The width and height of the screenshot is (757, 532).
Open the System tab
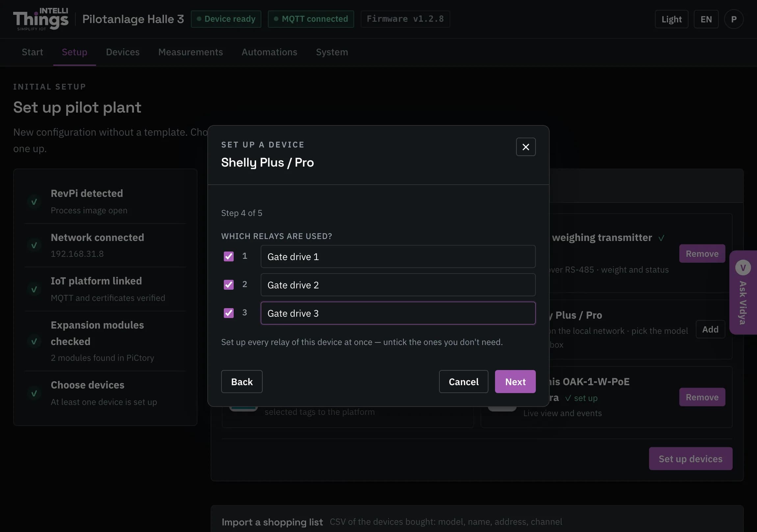tap(332, 52)
